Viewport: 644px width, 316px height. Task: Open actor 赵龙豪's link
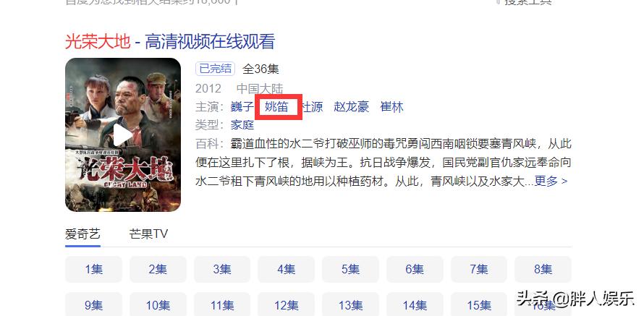pyautogui.click(x=352, y=107)
